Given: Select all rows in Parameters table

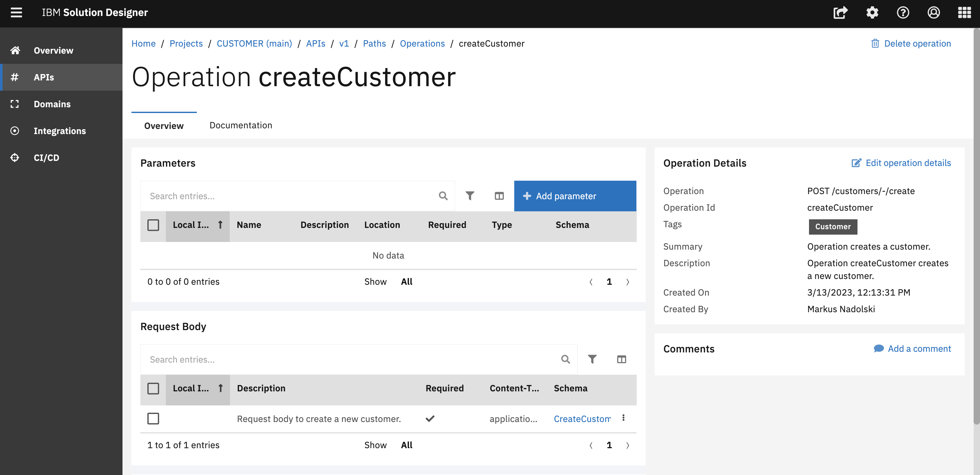Looking at the screenshot, I should 153,225.
